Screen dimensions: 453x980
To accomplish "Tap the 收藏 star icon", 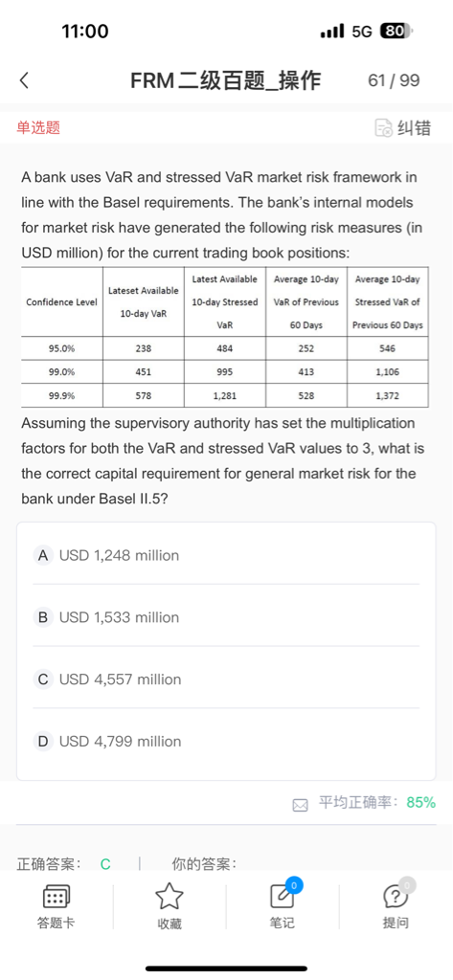I will pyautogui.click(x=169, y=896).
